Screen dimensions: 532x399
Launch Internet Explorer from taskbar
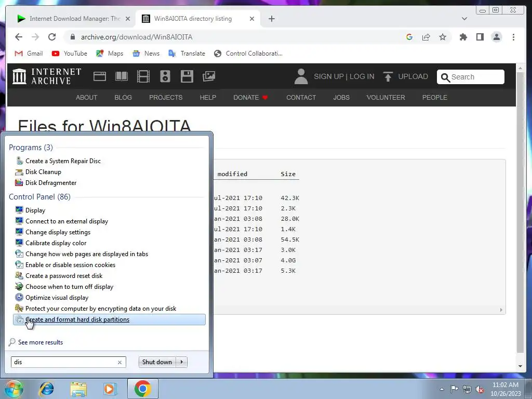pyautogui.click(x=46, y=389)
